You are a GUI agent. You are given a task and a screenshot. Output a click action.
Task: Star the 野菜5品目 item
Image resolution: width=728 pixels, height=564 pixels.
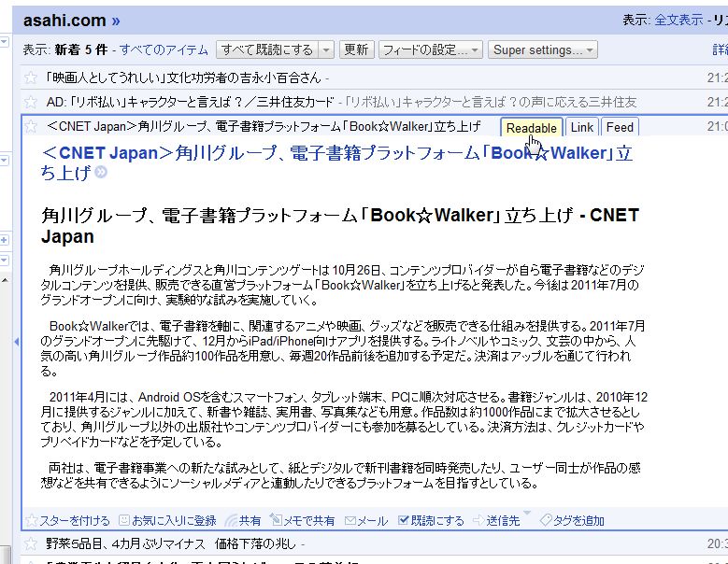(31, 543)
